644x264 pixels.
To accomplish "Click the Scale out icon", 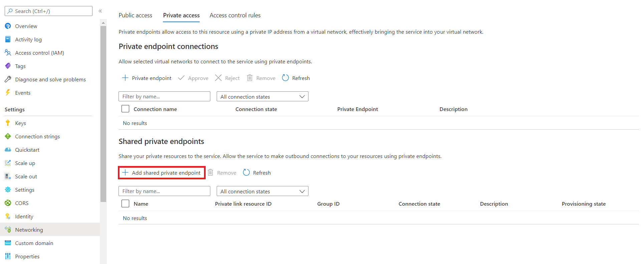I will pyautogui.click(x=8, y=176).
